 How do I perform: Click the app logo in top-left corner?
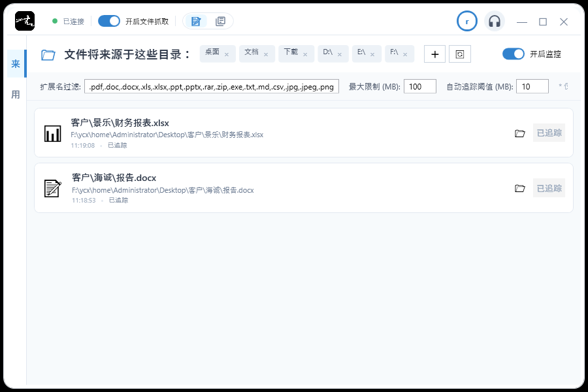click(x=24, y=20)
